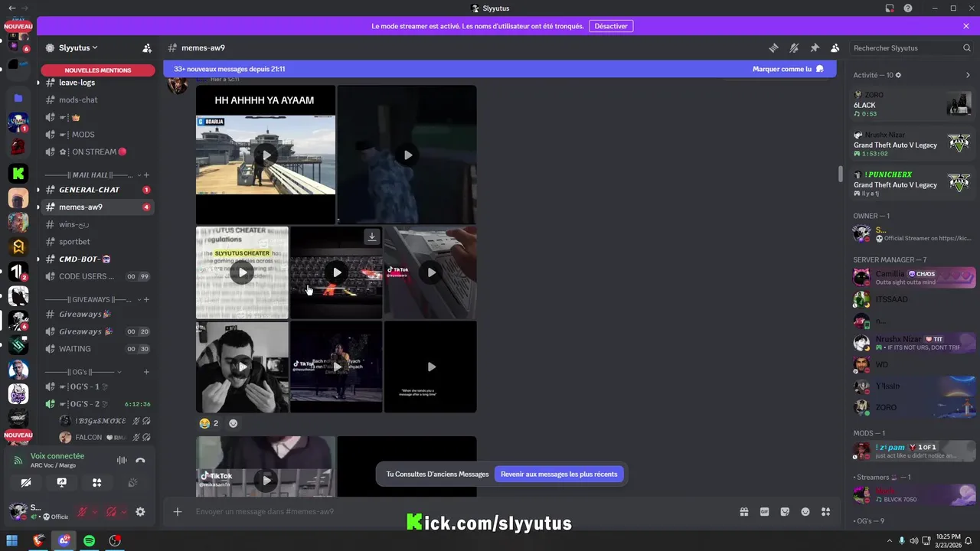This screenshot has height=551, width=980.
Task: Expand the Activité panel with its chevron
Action: 968,75
